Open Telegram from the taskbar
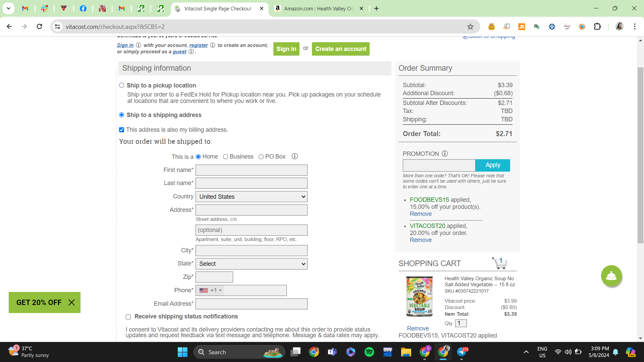This screenshot has width=644, height=362. point(462,352)
